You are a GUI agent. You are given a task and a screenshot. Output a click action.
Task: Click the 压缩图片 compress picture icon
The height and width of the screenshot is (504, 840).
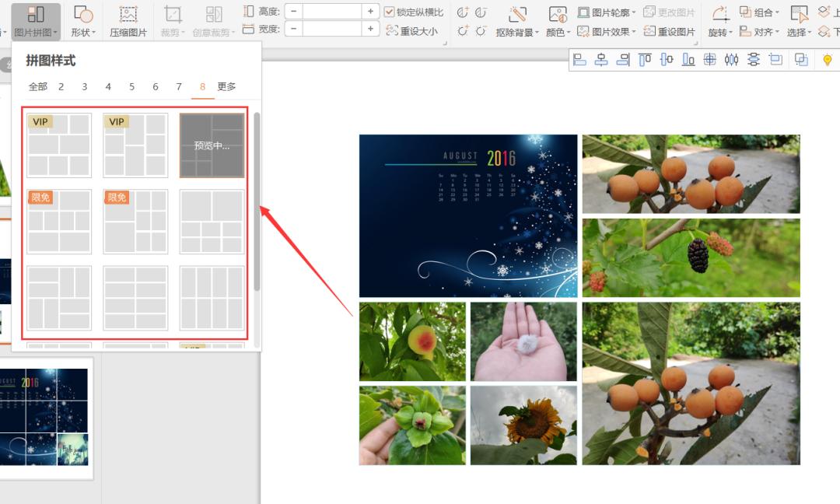pos(128,21)
